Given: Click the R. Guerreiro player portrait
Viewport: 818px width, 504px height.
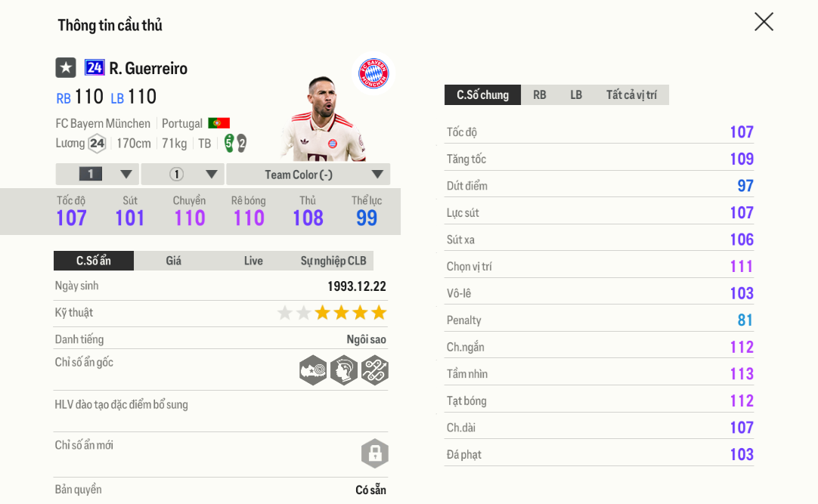Looking at the screenshot, I should (x=322, y=119).
